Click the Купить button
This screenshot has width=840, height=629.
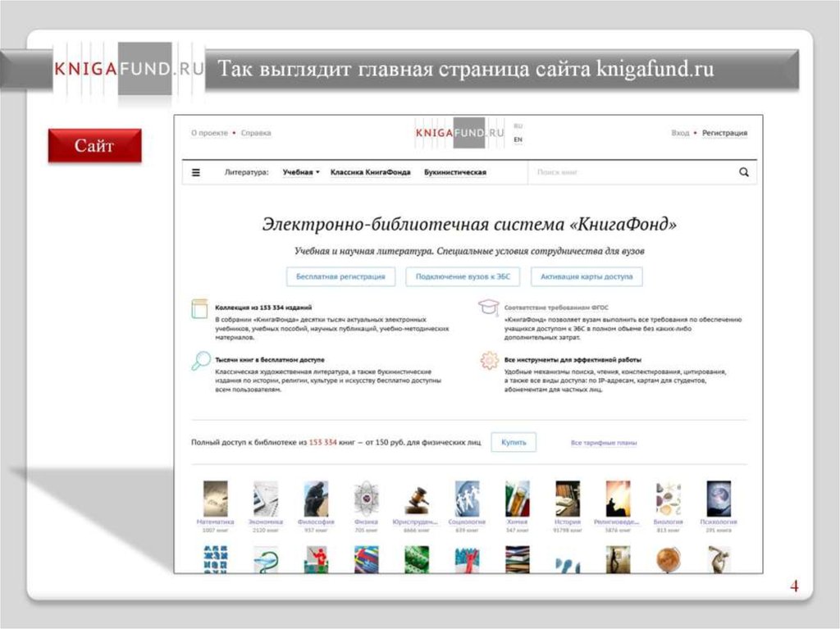click(x=514, y=442)
